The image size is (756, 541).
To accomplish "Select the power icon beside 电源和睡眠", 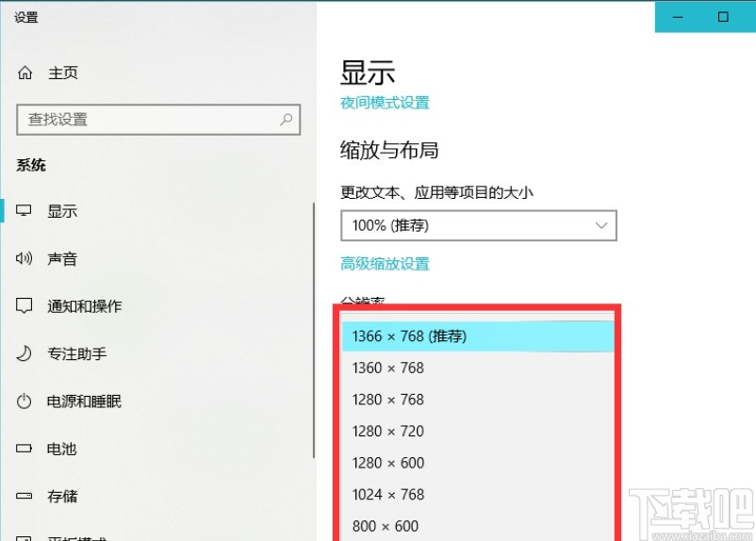I will click(25, 402).
